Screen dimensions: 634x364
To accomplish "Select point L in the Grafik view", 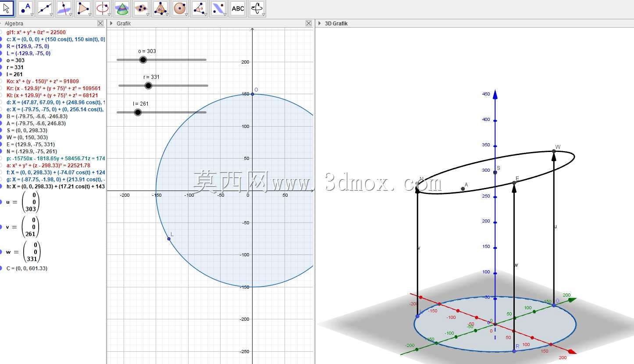I will point(169,239).
